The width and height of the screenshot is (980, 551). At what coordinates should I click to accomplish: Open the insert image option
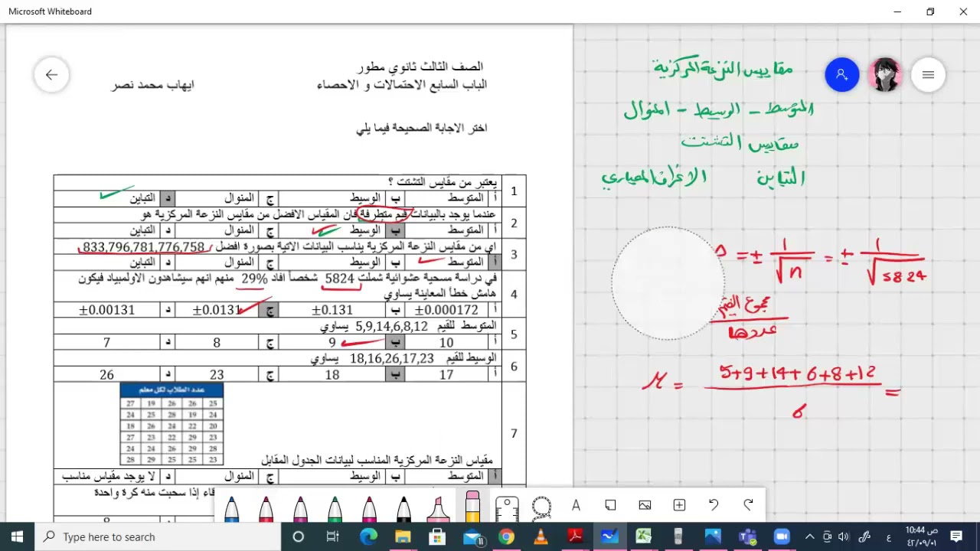pos(645,505)
